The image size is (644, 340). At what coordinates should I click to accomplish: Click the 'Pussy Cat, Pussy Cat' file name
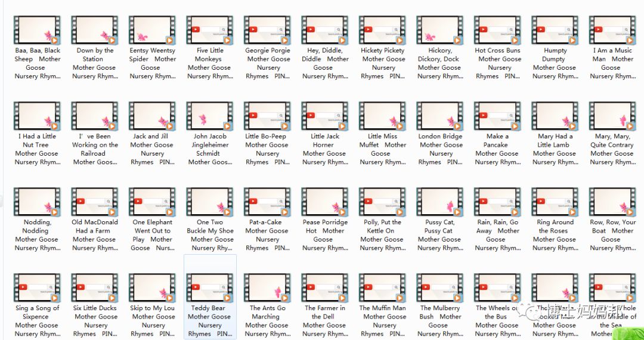point(439,226)
